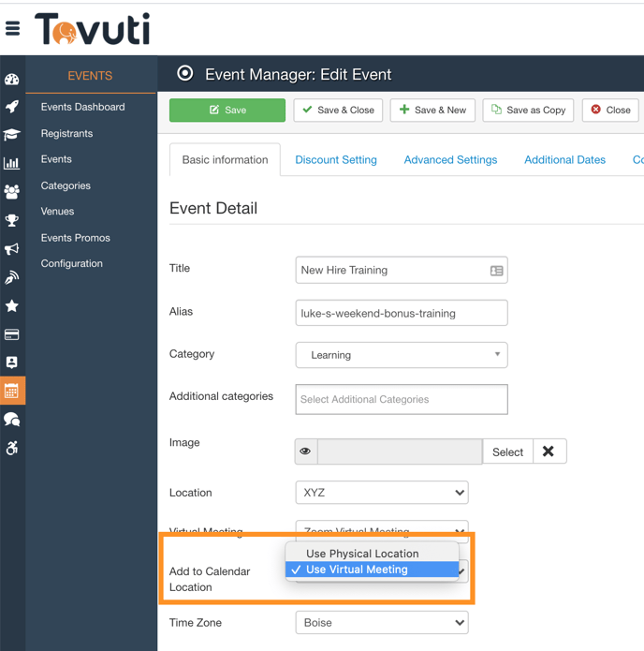Open the hamburger menu
644x651 pixels.
point(13,29)
